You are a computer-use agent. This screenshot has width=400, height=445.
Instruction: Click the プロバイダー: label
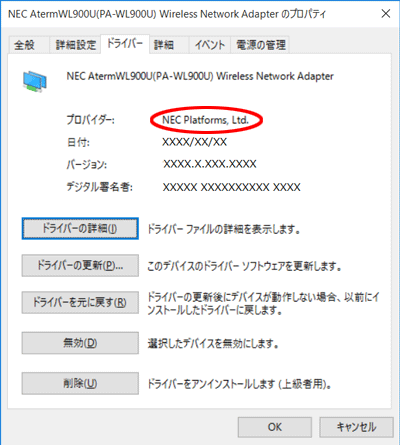(91, 120)
